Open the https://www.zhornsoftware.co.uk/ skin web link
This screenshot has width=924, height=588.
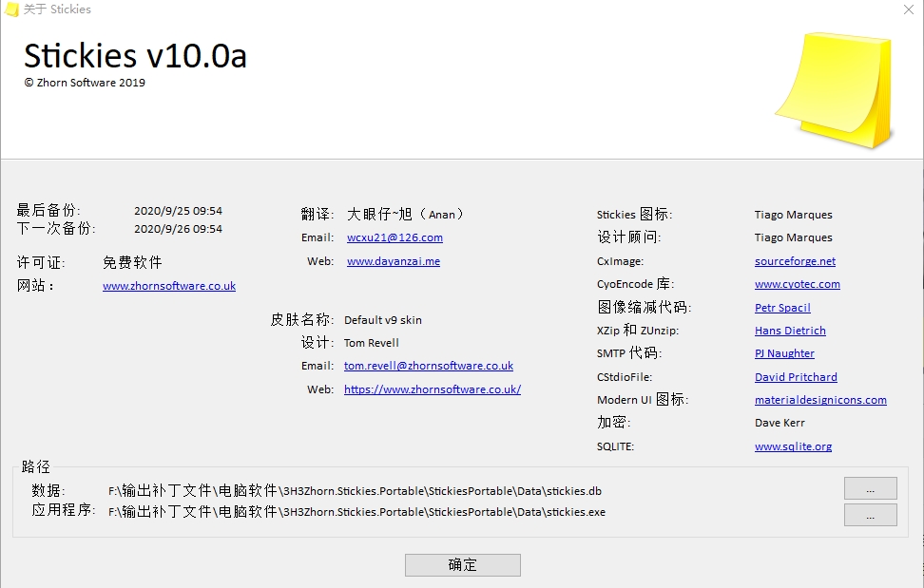click(433, 389)
